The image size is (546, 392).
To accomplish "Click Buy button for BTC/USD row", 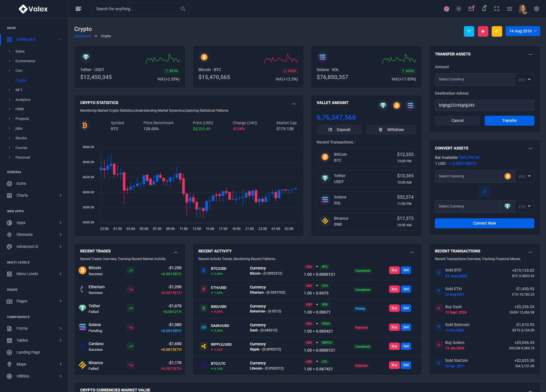I will pos(394,270).
